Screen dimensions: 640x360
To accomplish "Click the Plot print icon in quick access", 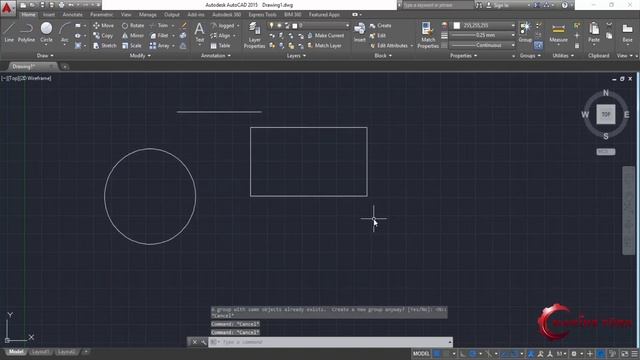I will click(x=61, y=5).
